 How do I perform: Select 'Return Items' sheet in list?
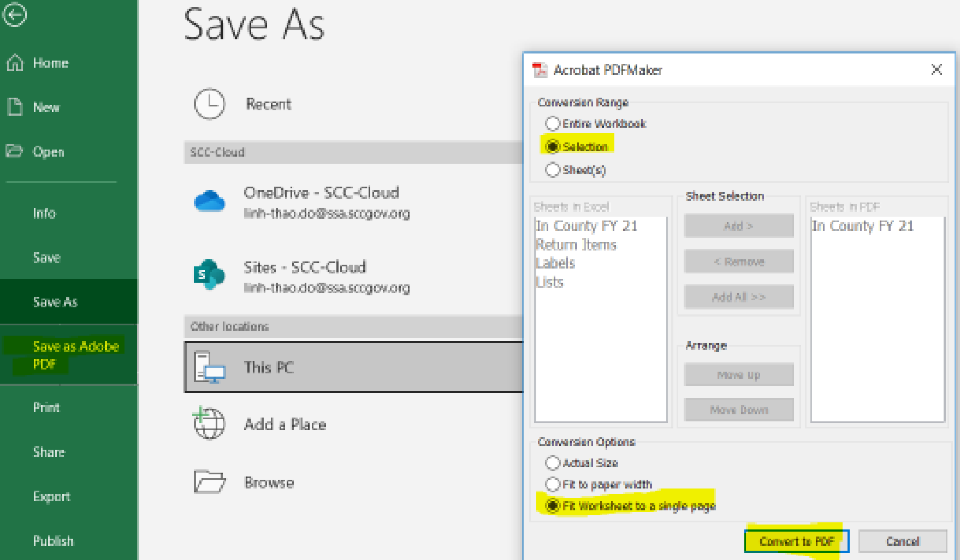[576, 245]
